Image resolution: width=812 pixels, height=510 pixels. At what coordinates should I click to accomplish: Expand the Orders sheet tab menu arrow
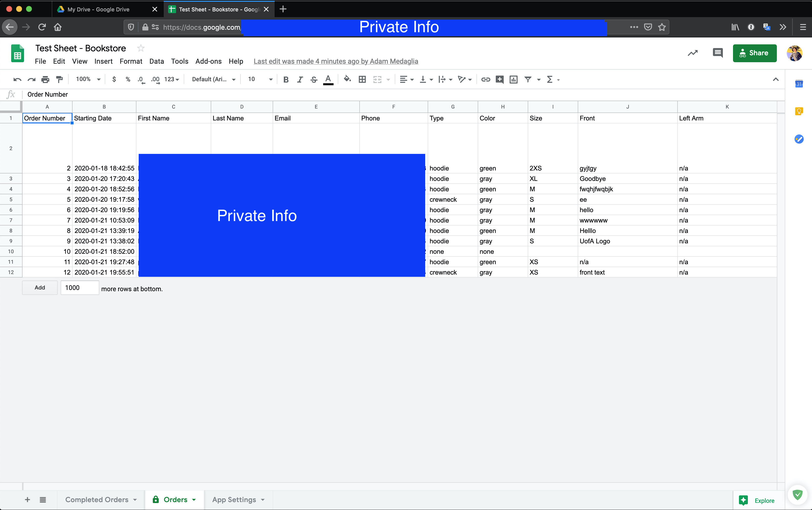194,500
